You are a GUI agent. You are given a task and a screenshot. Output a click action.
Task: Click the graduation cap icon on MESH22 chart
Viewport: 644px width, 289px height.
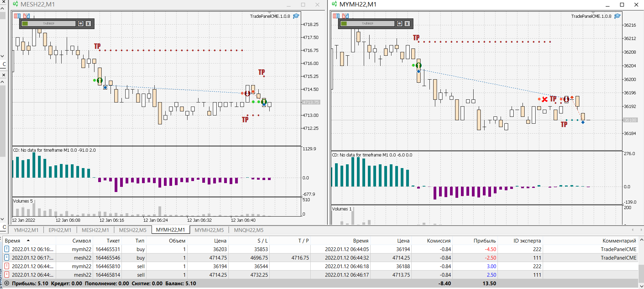pos(296,16)
